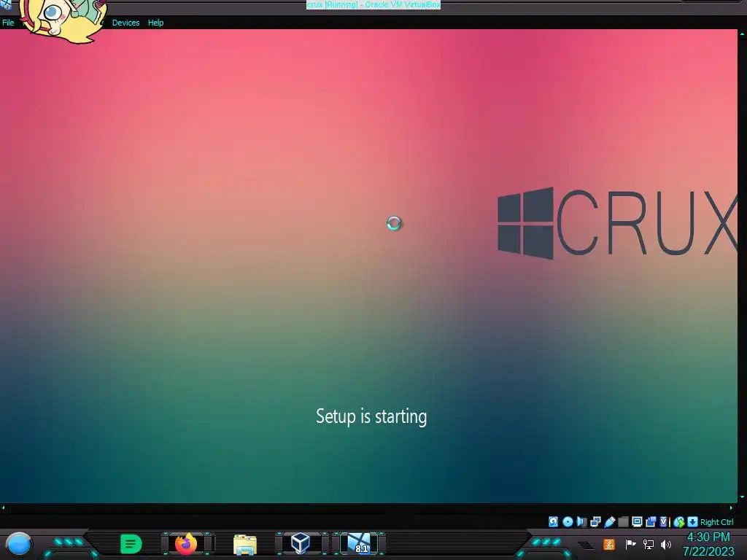Viewport: 747px width, 560px height.
Task: Click the shared folders indicator
Action: click(623, 522)
